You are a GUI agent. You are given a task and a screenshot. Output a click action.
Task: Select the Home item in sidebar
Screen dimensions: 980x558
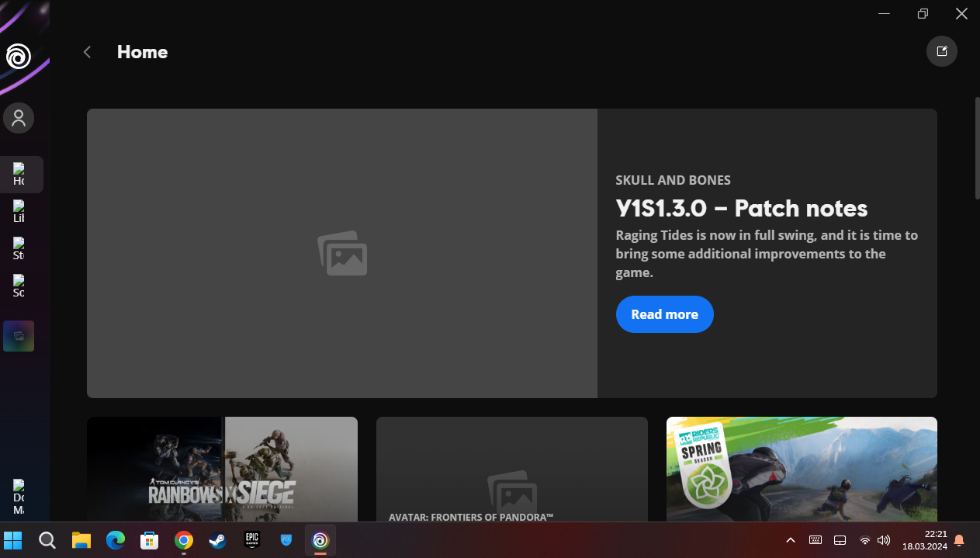pos(22,175)
